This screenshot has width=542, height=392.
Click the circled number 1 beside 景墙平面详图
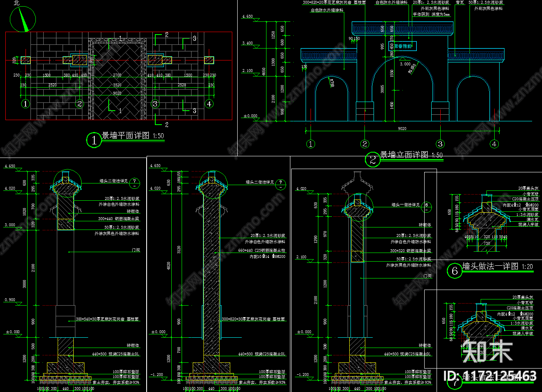94,140
